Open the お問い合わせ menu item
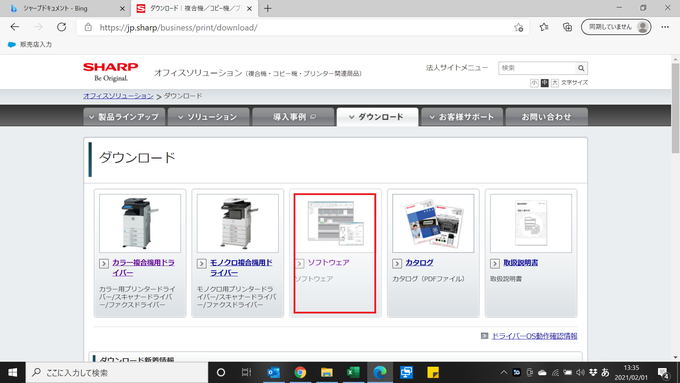Image resolution: width=680 pixels, height=383 pixels. (546, 117)
